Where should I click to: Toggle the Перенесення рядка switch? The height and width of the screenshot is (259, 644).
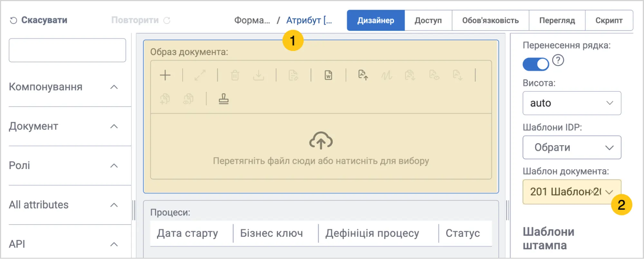pyautogui.click(x=536, y=64)
